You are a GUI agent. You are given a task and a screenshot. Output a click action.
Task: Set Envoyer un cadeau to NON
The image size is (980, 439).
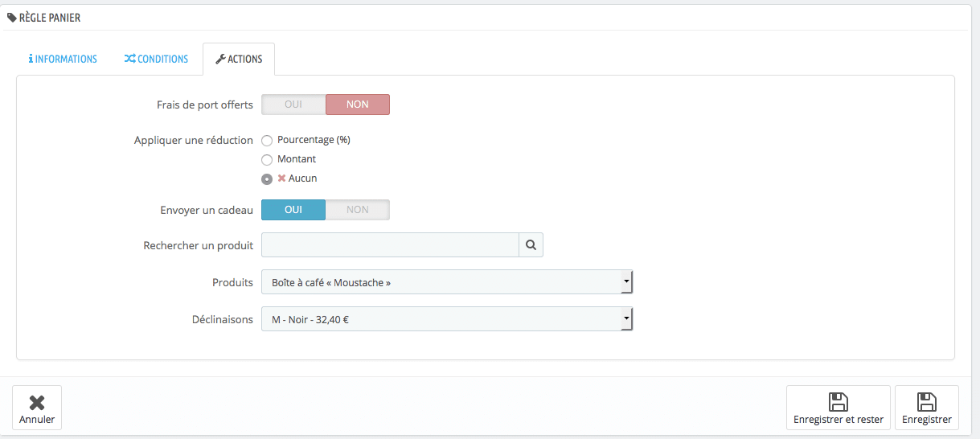tap(358, 210)
